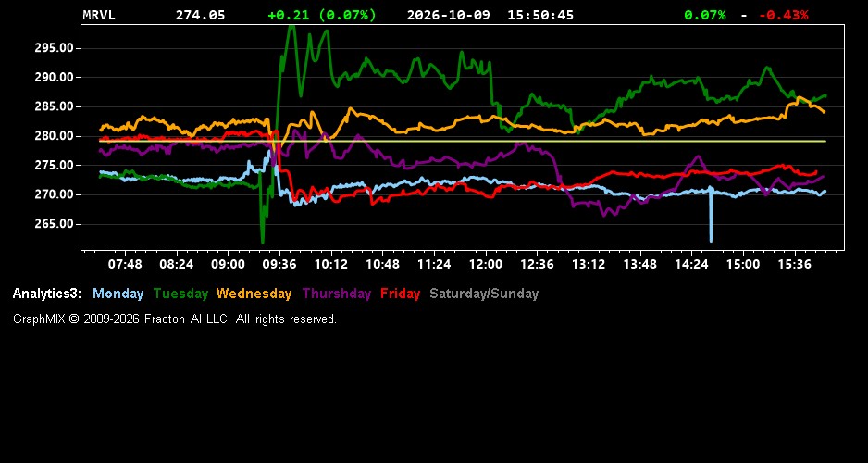
Task: Click the 14:24 time axis label
Action: pos(691,264)
